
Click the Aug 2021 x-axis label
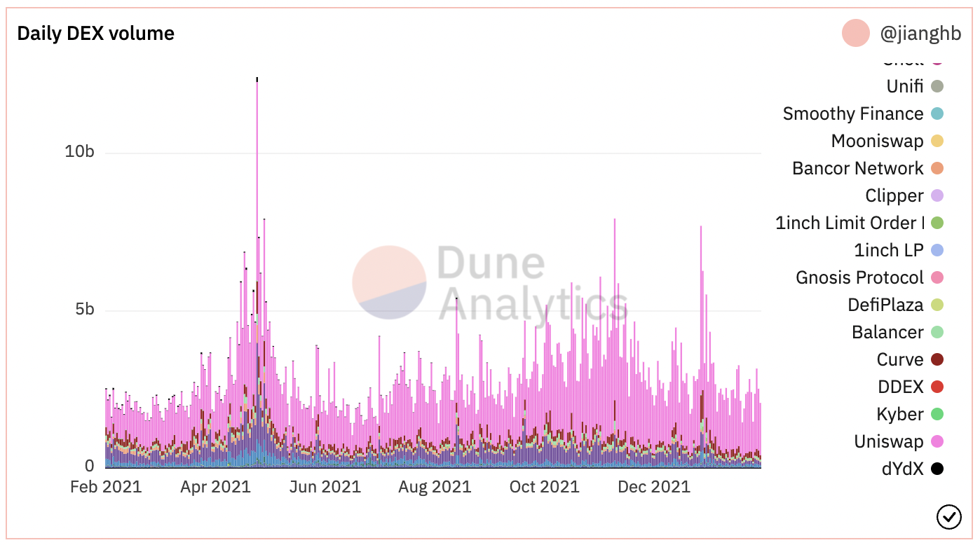tap(435, 487)
